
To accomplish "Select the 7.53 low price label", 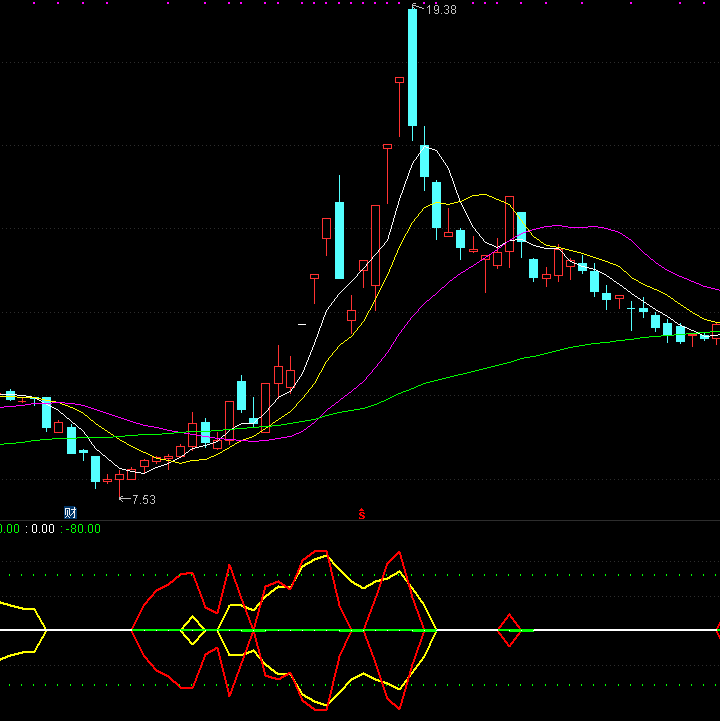I will click(x=143, y=499).
